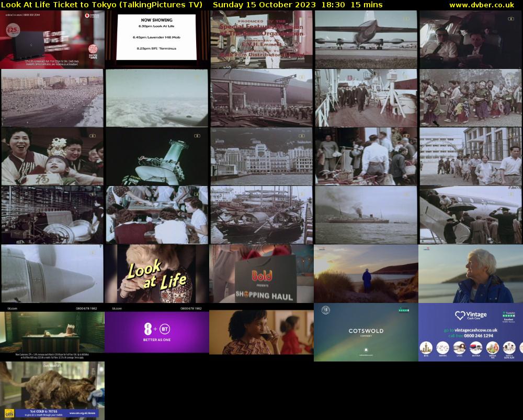This screenshot has height=420, width=523.
Task: Open the Vodafone router £25 advert thumbnail
Action: [x=52, y=40]
